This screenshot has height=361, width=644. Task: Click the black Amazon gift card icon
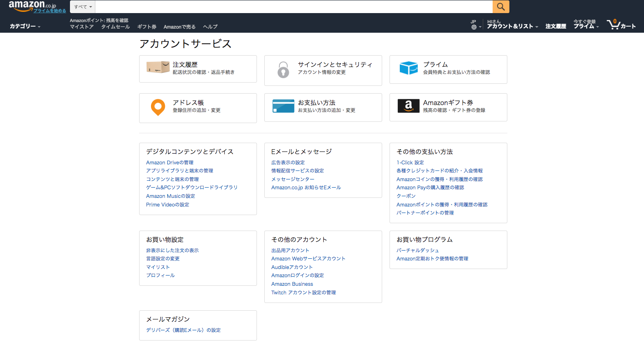coord(408,106)
